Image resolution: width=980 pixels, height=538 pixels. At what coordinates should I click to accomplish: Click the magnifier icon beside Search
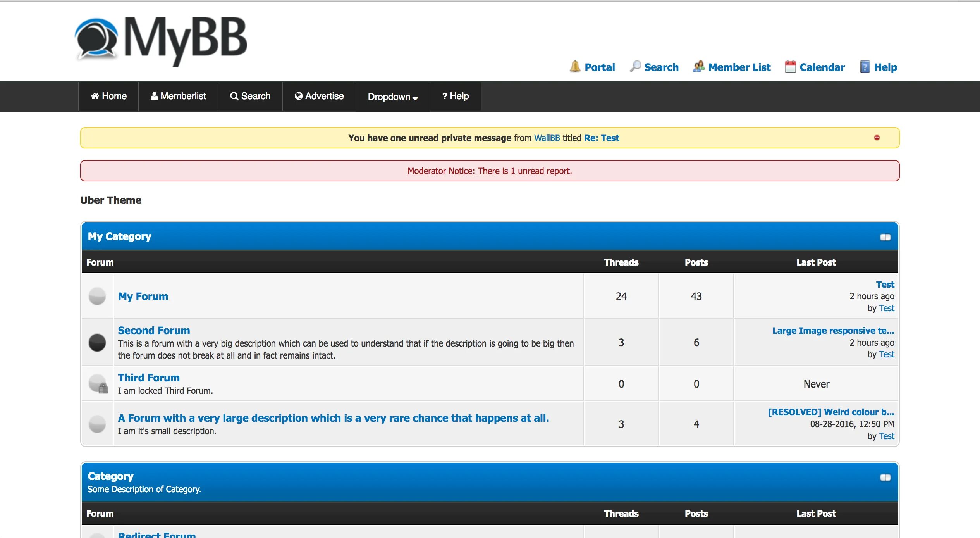[635, 67]
